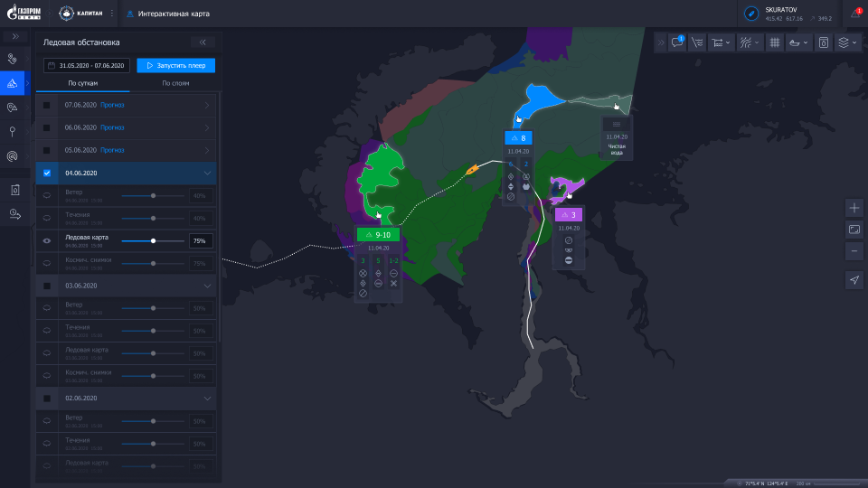868x488 pixels.
Task: Collapse the 03.06.2020 date section
Action: click(207, 286)
